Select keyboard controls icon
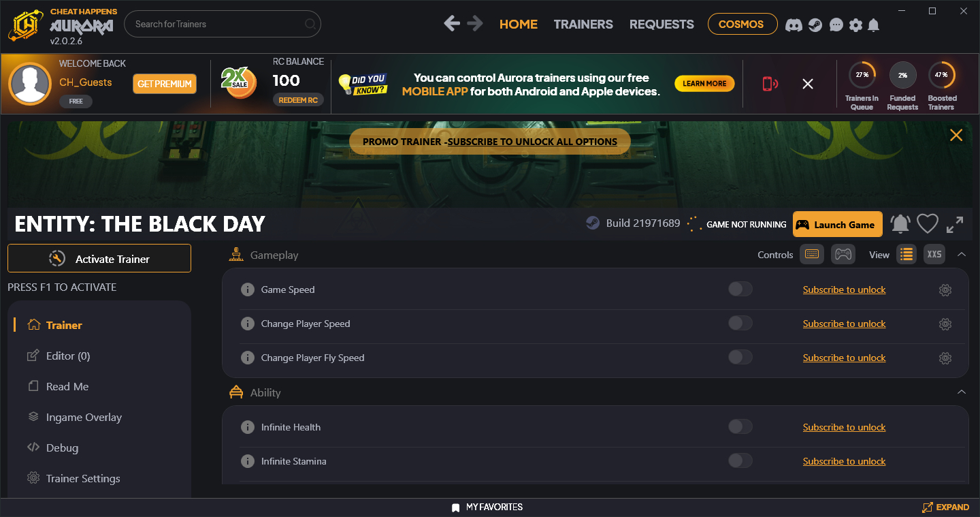 click(x=811, y=254)
